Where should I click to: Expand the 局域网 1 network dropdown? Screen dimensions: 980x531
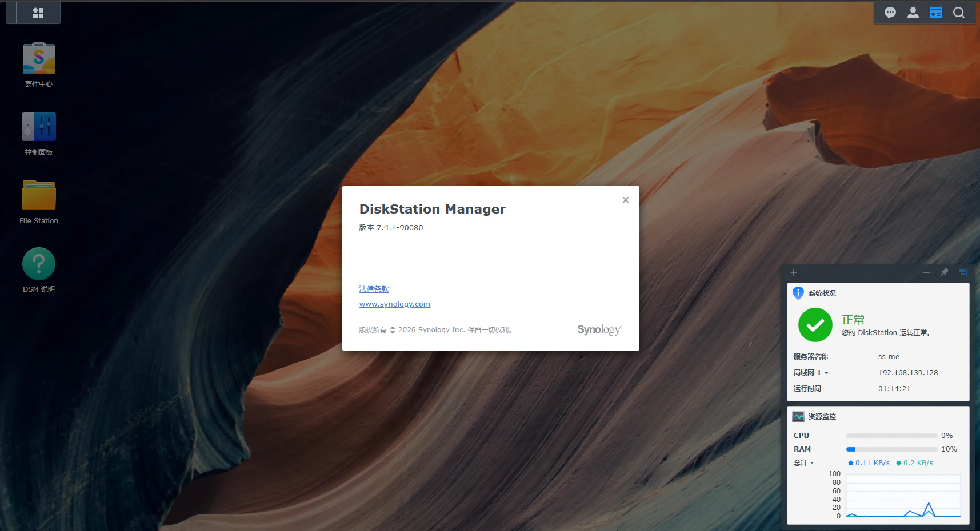[811, 373]
